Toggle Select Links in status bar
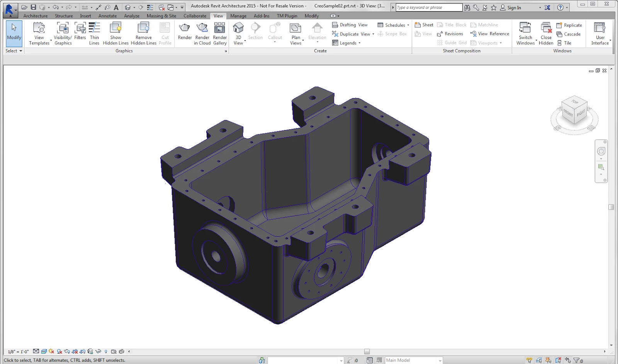 click(x=529, y=360)
